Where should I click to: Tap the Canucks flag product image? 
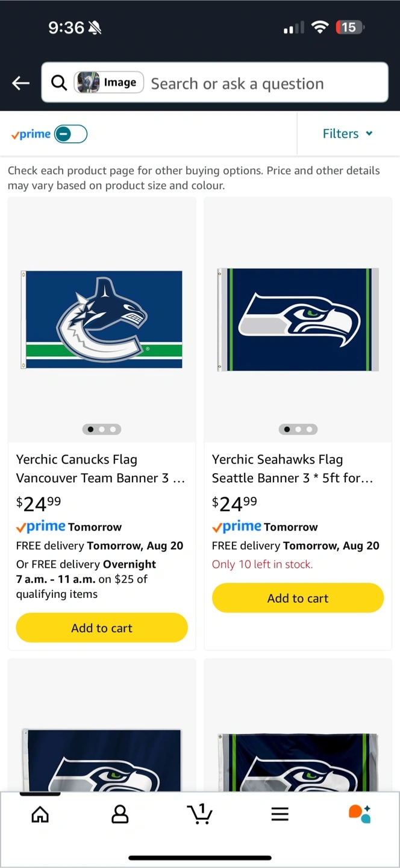(x=102, y=319)
